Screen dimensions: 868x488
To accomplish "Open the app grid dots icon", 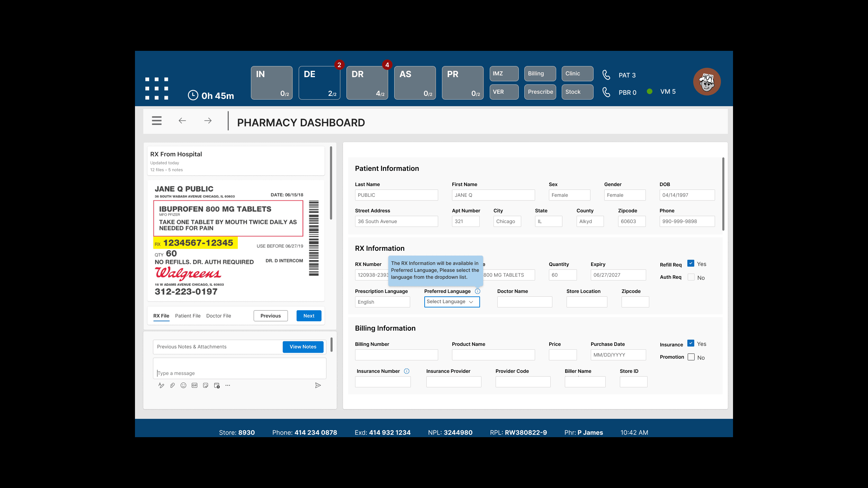I will pyautogui.click(x=157, y=89).
